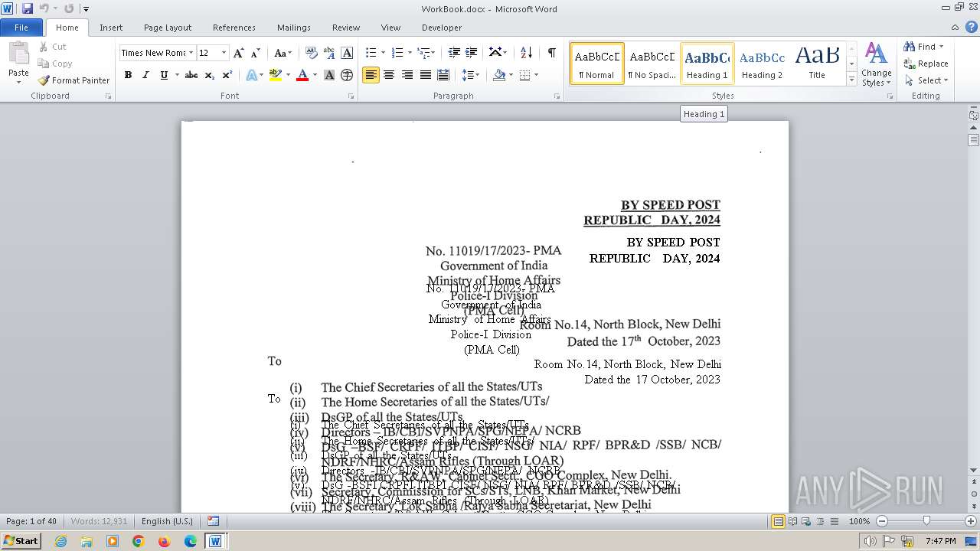The height and width of the screenshot is (551, 980).
Task: Click the Character Border icon
Action: point(347,53)
